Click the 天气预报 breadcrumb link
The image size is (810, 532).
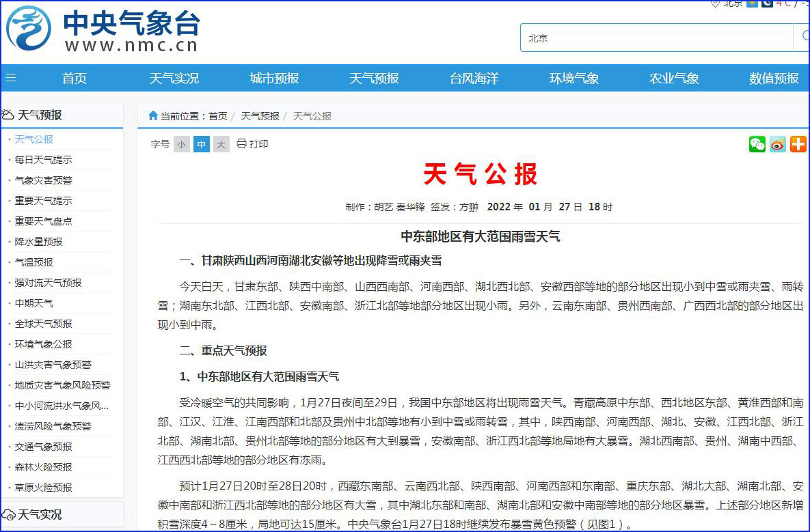[260, 116]
